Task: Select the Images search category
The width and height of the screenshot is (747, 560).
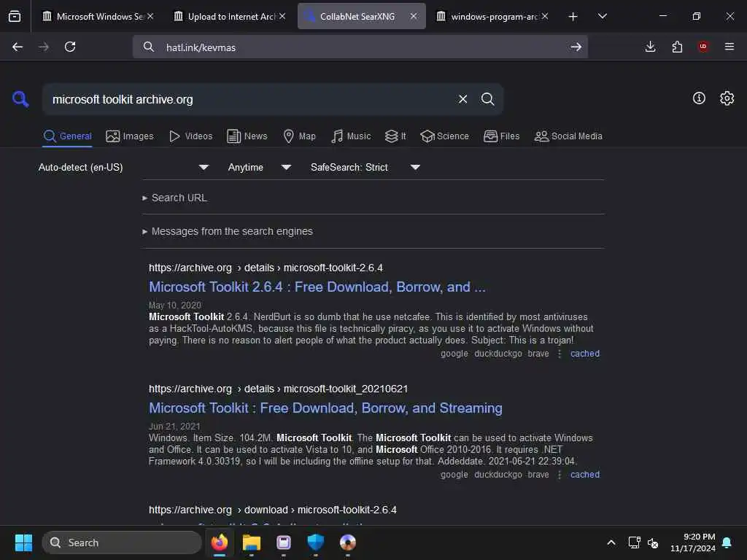Action: point(130,136)
